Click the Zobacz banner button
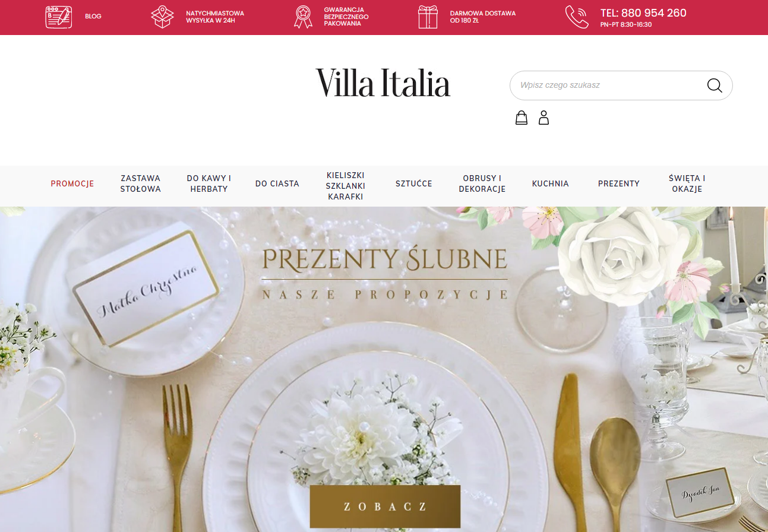Viewport: 768px width, 532px height. (385, 506)
